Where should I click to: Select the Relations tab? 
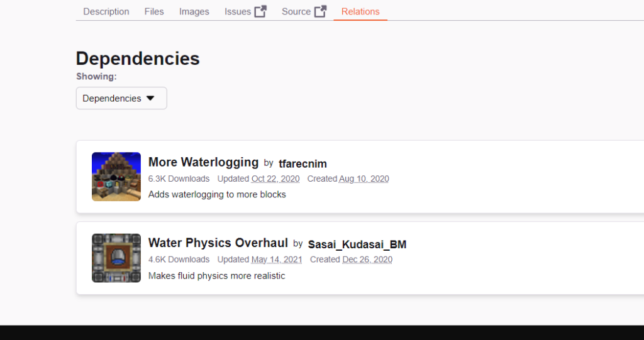[360, 11]
